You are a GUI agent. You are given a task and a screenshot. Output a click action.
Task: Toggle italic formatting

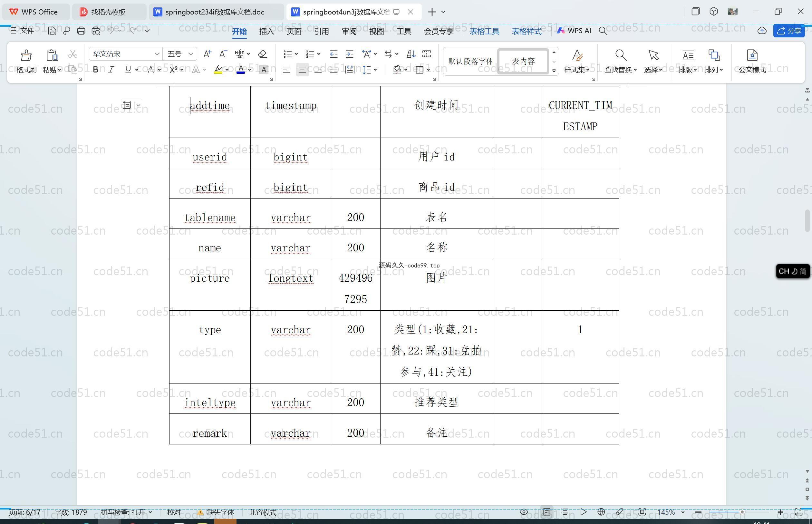point(111,70)
